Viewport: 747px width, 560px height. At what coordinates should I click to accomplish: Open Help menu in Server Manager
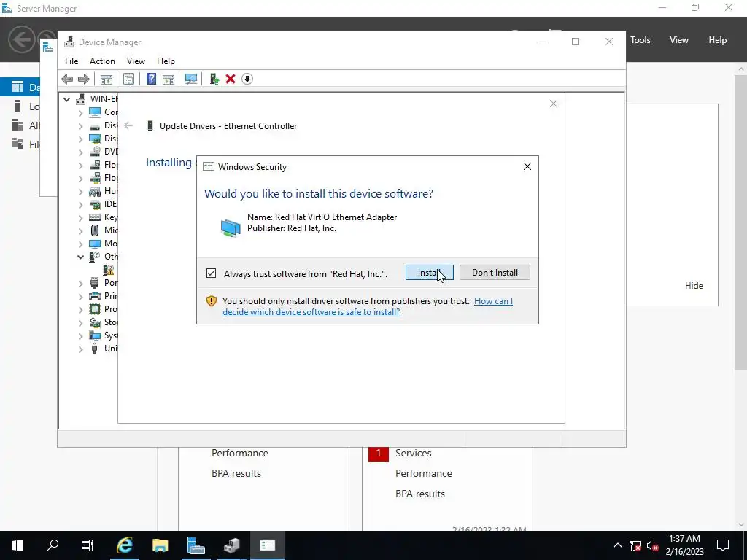pos(718,40)
